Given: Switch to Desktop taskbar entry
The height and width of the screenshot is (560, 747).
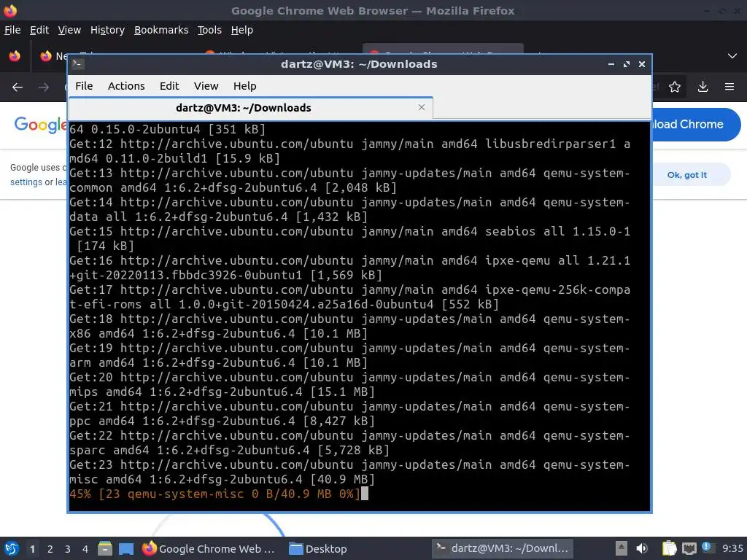Looking at the screenshot, I should [x=318, y=548].
